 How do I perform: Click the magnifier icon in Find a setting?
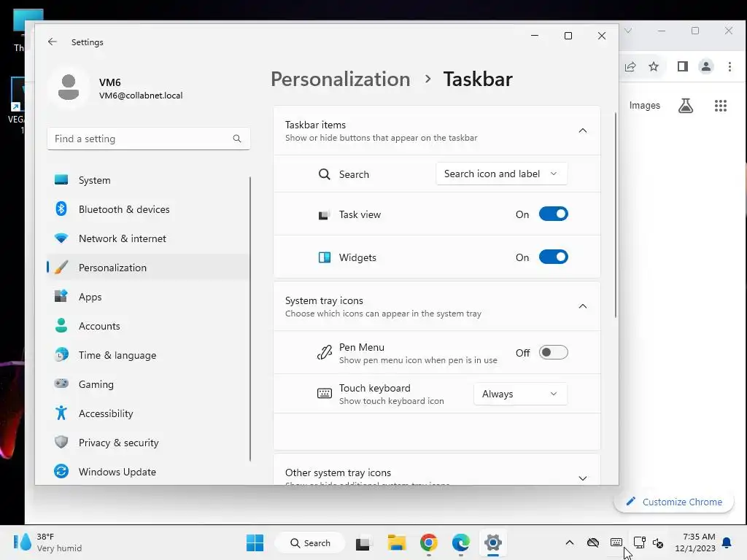[x=237, y=139]
